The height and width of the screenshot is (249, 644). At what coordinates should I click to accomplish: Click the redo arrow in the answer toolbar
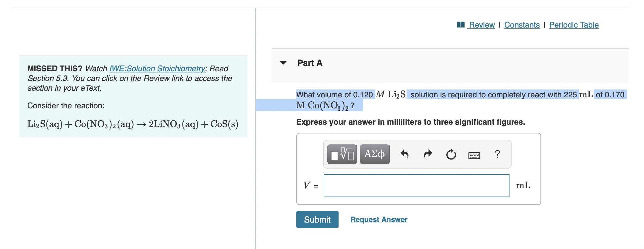(428, 154)
